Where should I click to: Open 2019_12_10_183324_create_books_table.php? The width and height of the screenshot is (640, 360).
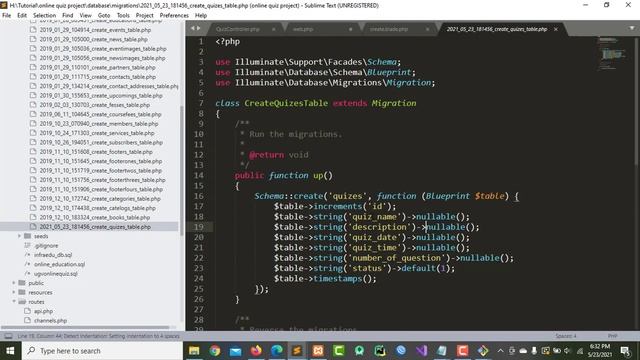(x=95, y=218)
